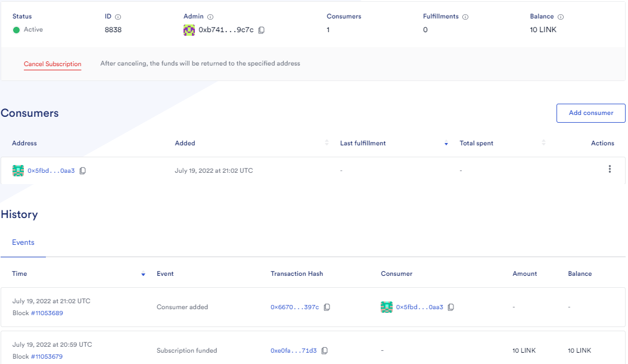The height and width of the screenshot is (364, 628).
Task: Click the consumer 0x5fbd...0aa3 identicon in Consumers table
Action: click(18, 170)
